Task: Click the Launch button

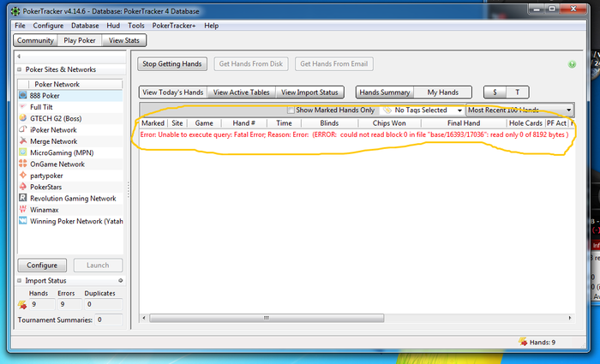Action: coord(98,265)
